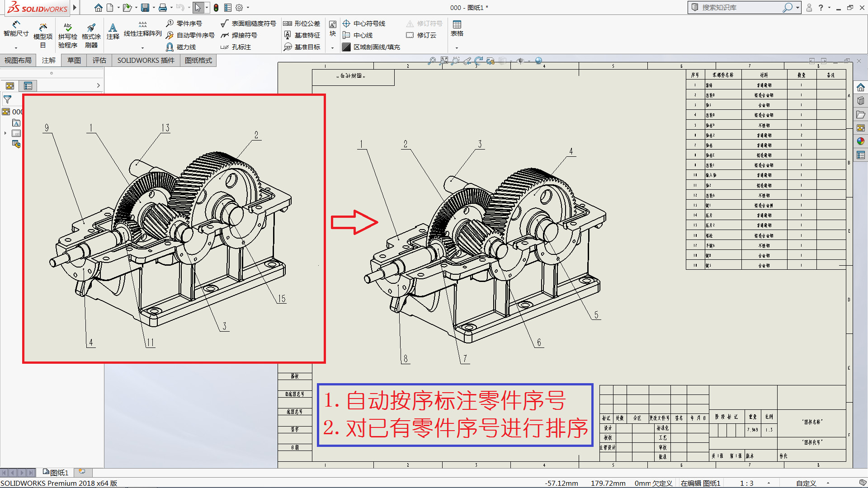The height and width of the screenshot is (488, 868).
Task: Open the SOLIDWORKS menu flyout arrow
Action: pyautogui.click(x=75, y=7)
